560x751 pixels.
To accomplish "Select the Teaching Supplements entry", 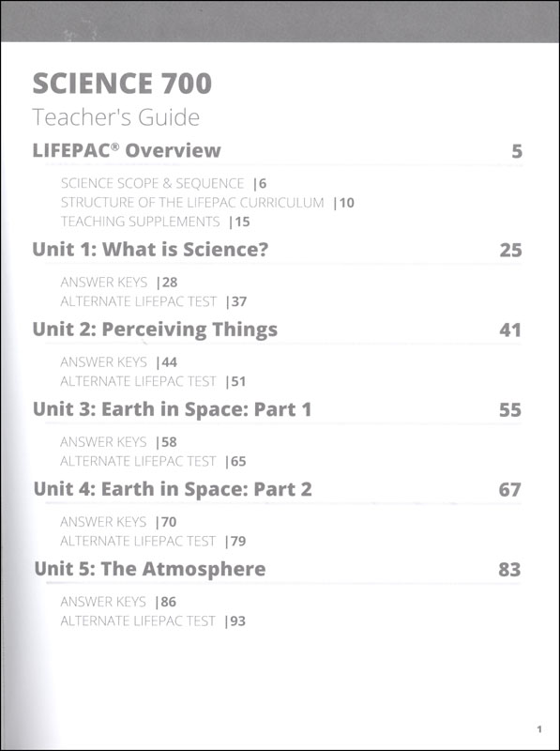I will pyautogui.click(x=155, y=222).
